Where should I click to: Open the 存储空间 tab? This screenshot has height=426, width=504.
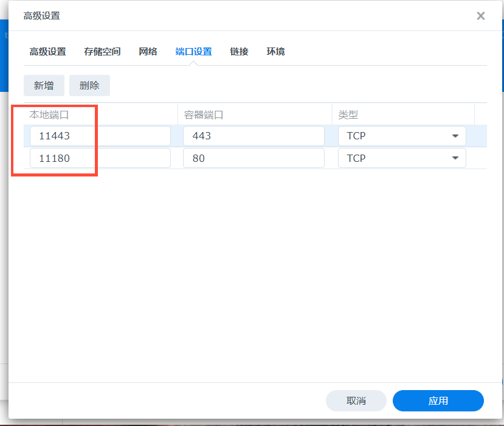102,52
